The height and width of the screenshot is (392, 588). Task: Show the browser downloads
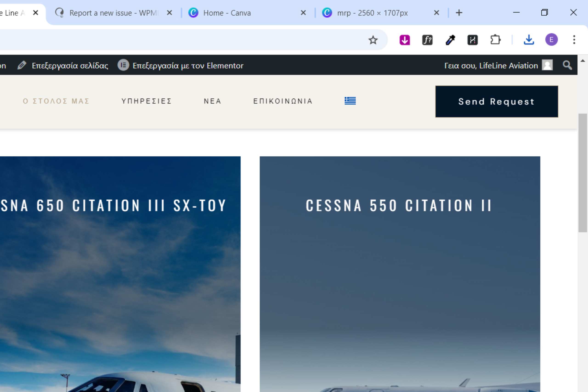point(529,40)
